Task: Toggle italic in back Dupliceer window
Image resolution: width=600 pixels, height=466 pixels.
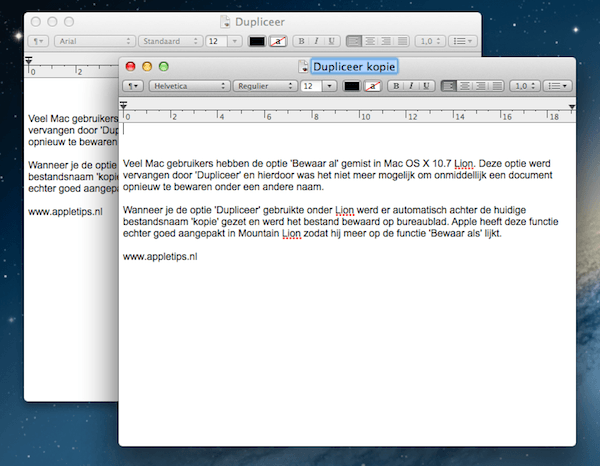Action: click(316, 41)
